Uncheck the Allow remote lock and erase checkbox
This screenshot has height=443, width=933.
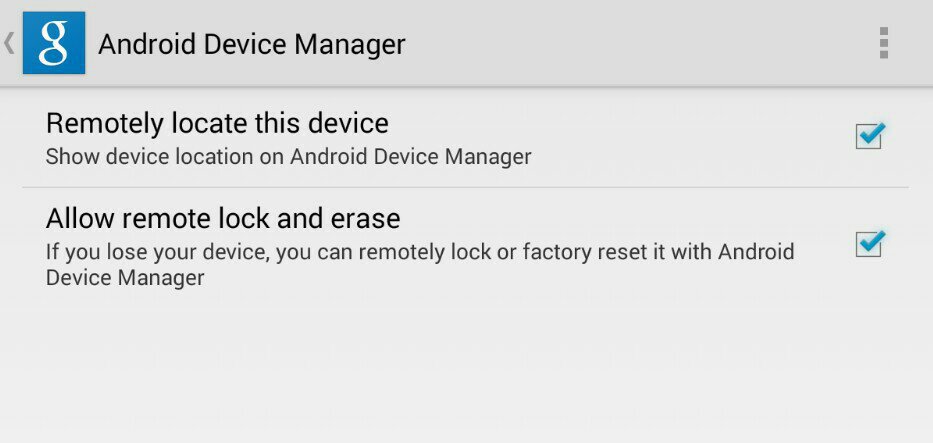pyautogui.click(x=869, y=244)
